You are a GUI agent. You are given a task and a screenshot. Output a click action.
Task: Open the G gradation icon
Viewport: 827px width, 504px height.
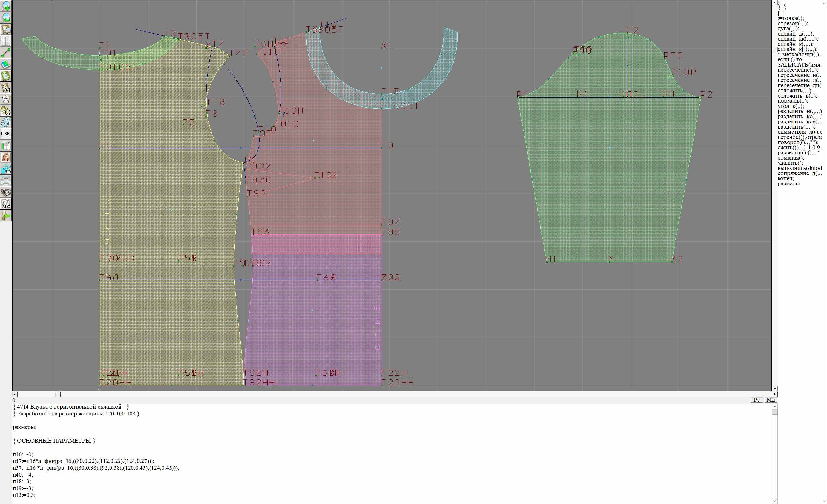6,111
